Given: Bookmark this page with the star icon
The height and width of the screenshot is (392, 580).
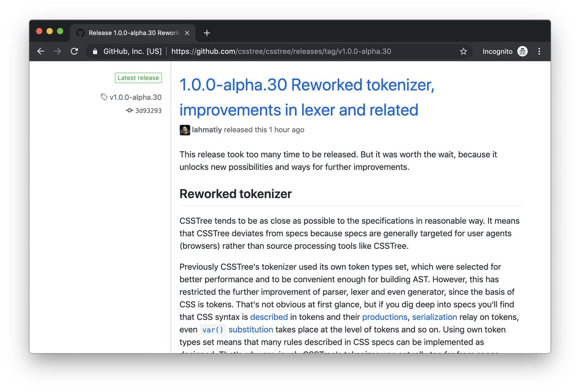Looking at the screenshot, I should [463, 51].
